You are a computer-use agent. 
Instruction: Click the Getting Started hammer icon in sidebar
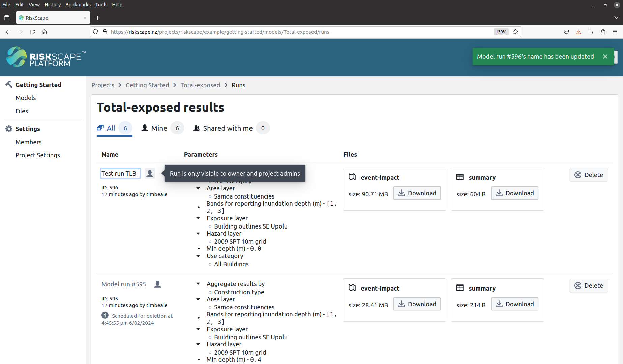[9, 84]
